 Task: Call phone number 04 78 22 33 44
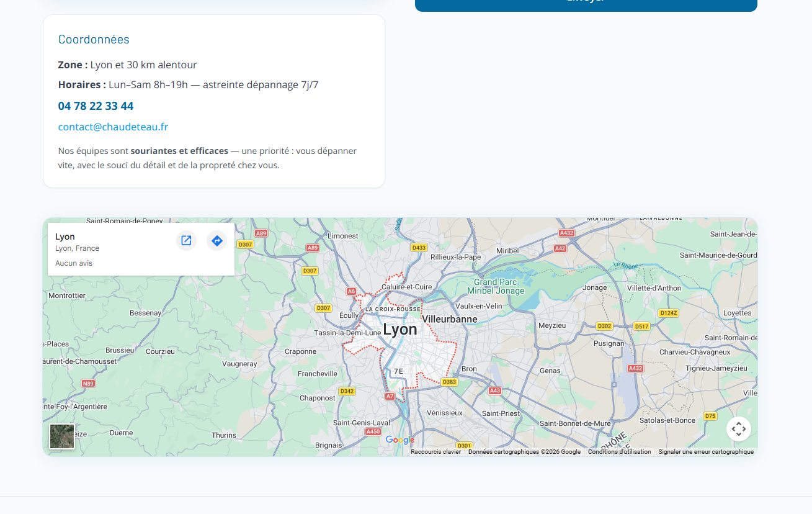point(96,106)
